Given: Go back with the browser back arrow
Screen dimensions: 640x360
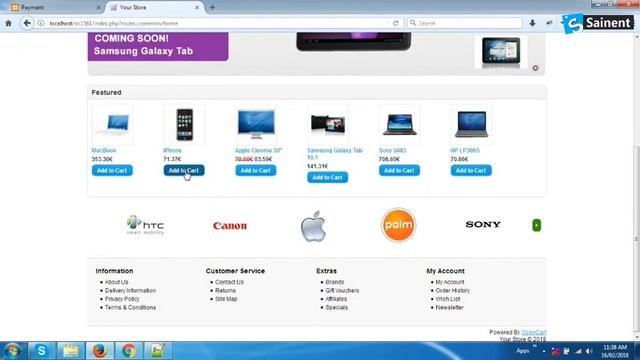Looking at the screenshot, I should click(x=27, y=23).
